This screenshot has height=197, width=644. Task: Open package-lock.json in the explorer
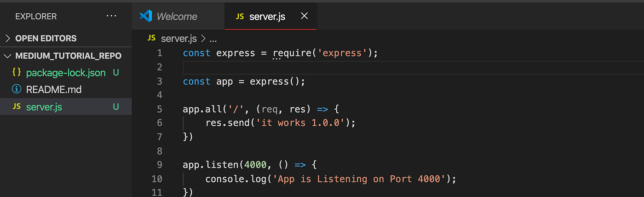point(66,73)
